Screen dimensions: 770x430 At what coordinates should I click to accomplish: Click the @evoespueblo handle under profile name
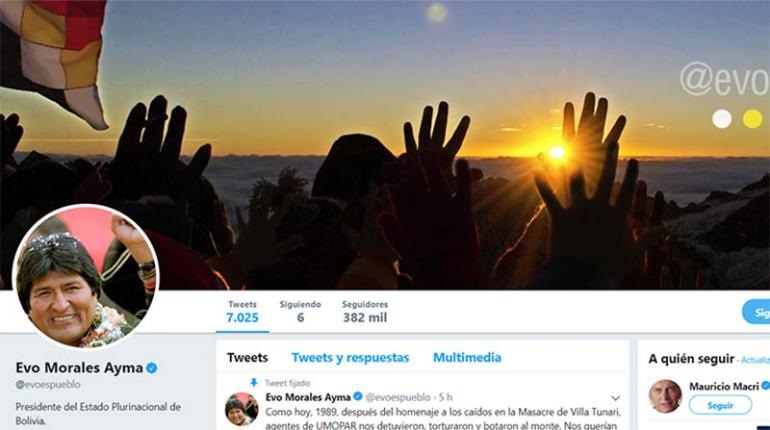[x=48, y=384]
